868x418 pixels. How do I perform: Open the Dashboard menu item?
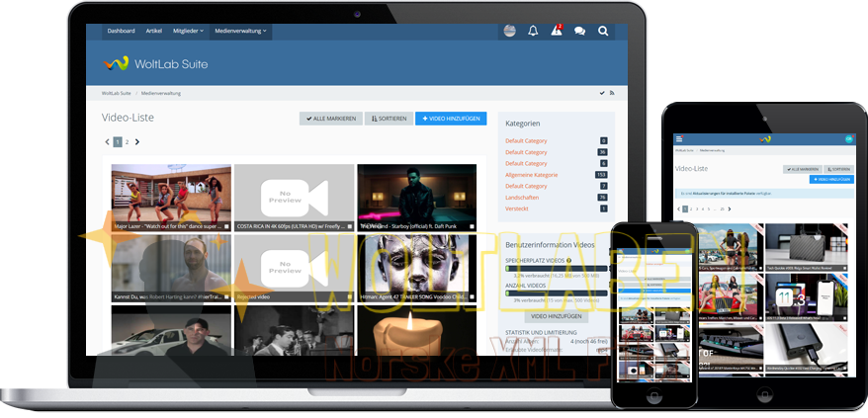(x=121, y=31)
